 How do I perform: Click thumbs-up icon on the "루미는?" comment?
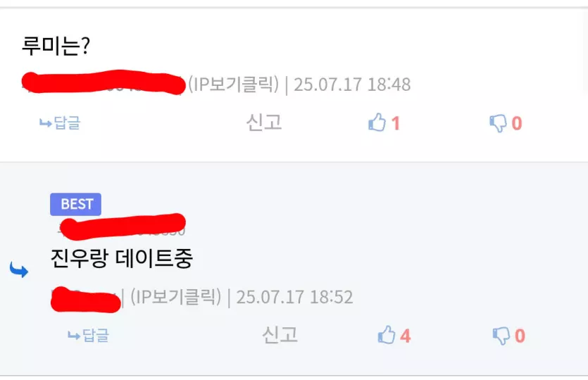pos(377,122)
